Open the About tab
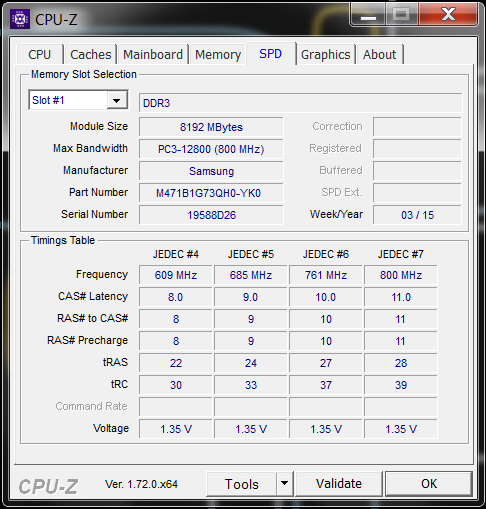486x509 pixels. (380, 54)
